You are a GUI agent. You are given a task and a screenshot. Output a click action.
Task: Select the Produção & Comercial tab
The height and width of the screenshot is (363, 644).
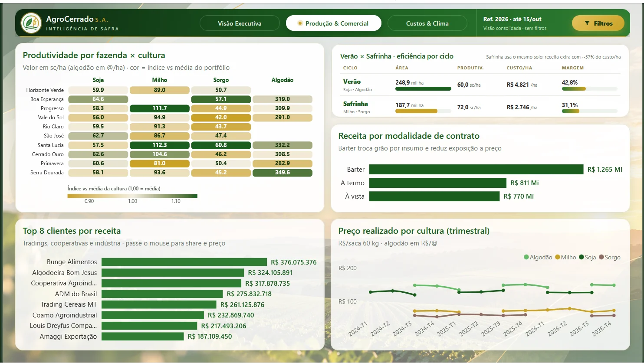click(333, 23)
